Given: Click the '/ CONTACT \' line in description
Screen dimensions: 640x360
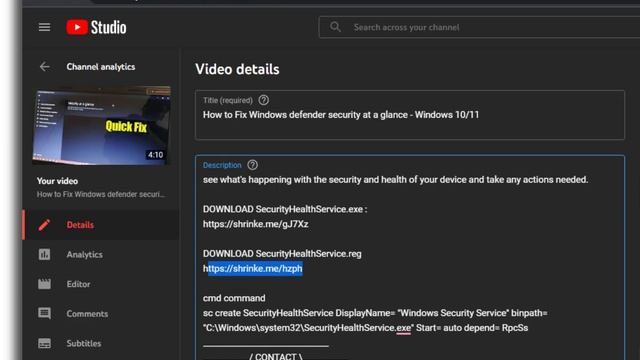Looking at the screenshot, I should 276,356.
